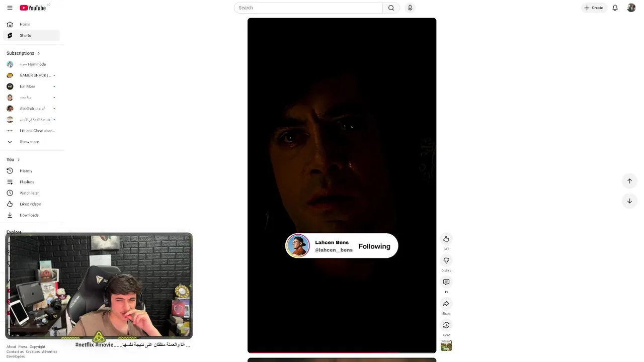Open the About footer link

11,346
